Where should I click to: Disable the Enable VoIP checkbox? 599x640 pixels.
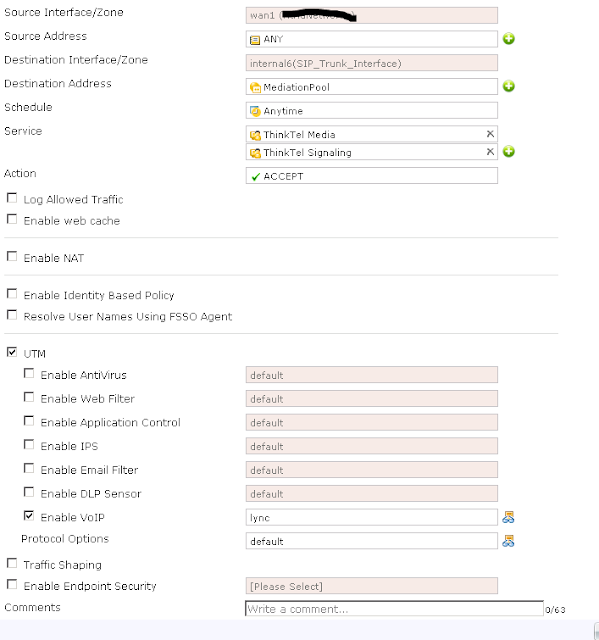click(29, 516)
